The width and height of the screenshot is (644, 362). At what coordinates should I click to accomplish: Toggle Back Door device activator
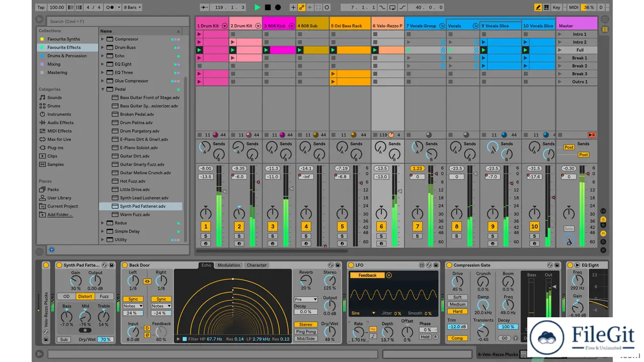tap(125, 265)
